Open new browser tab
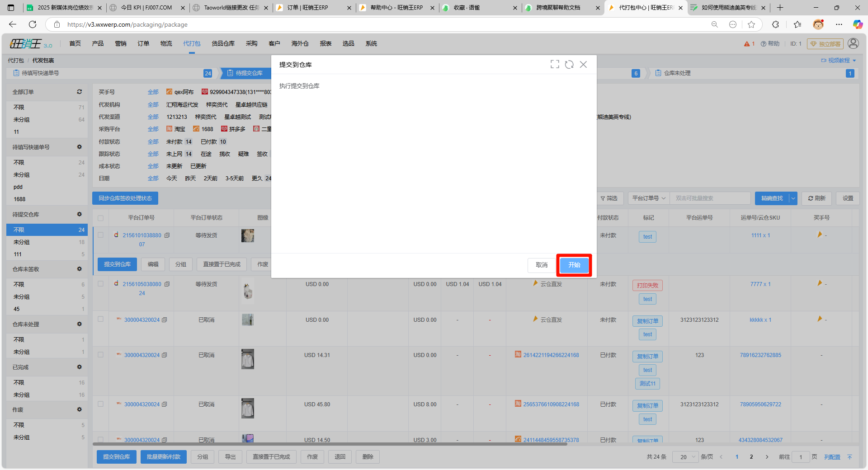Viewport: 868px width, 470px height. click(780, 8)
